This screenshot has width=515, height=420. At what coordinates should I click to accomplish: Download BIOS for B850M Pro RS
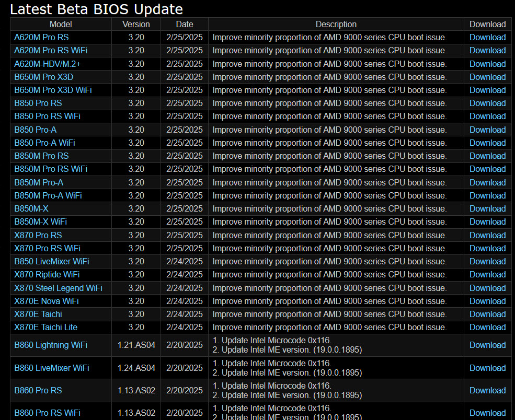click(x=487, y=156)
